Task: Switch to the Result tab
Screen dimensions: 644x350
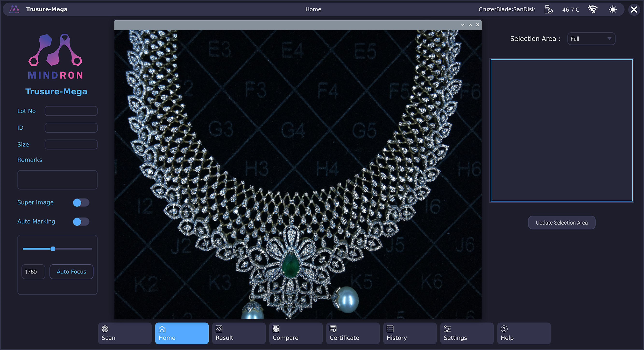Action: [239, 333]
